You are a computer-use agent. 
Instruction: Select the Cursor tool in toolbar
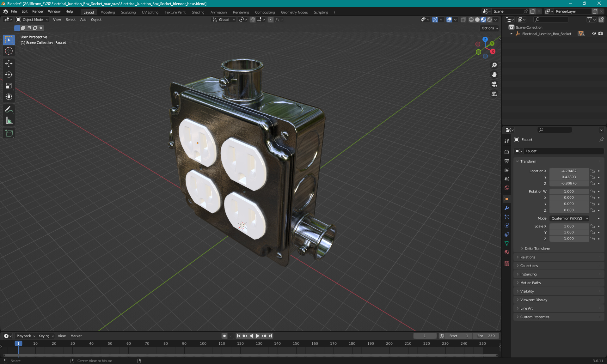[9, 51]
